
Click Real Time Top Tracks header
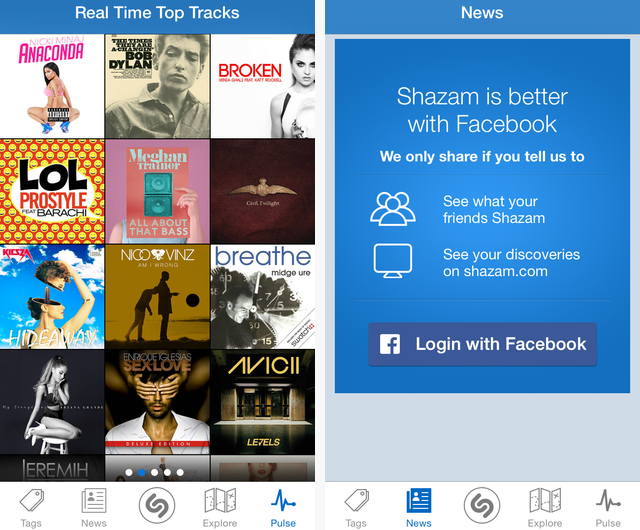pyautogui.click(x=157, y=13)
